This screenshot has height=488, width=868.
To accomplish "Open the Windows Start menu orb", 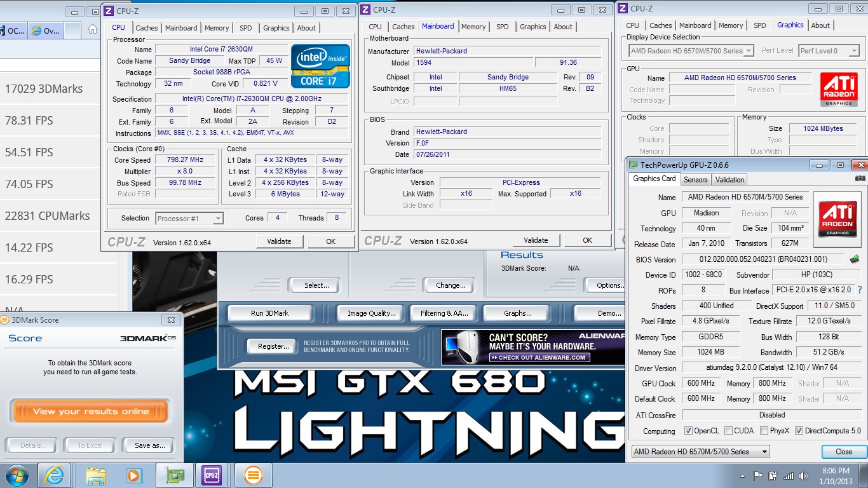I will pyautogui.click(x=16, y=475).
